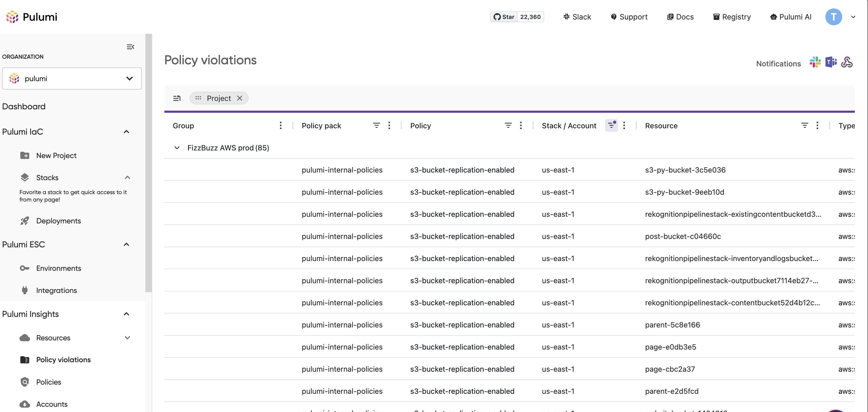Open Pulumi AI link in header
This screenshot has width=868, height=412.
coord(791,17)
